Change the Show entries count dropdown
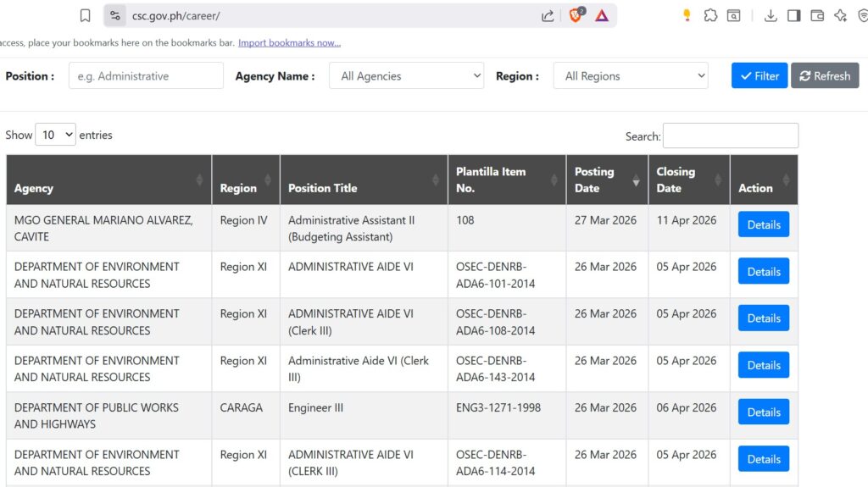This screenshot has width=868, height=487. pyautogui.click(x=55, y=135)
